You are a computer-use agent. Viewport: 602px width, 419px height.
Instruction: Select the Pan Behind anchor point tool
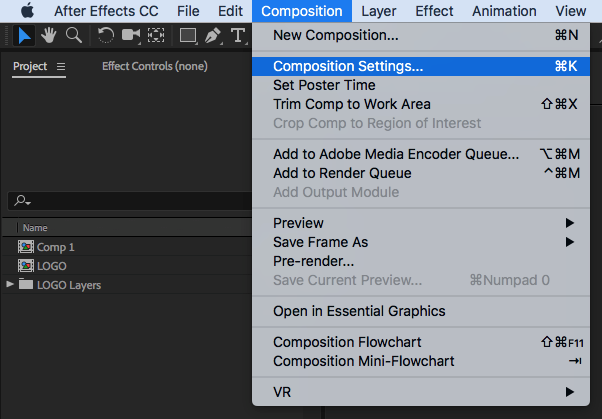pos(156,36)
